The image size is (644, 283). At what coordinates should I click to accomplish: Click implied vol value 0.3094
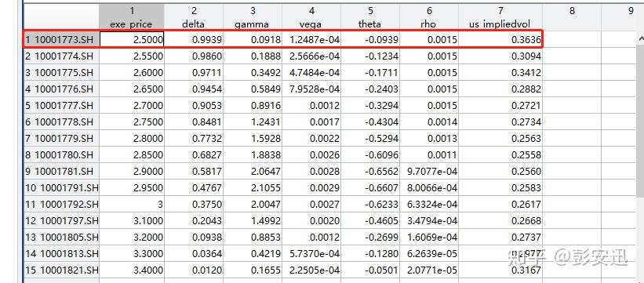(500, 56)
